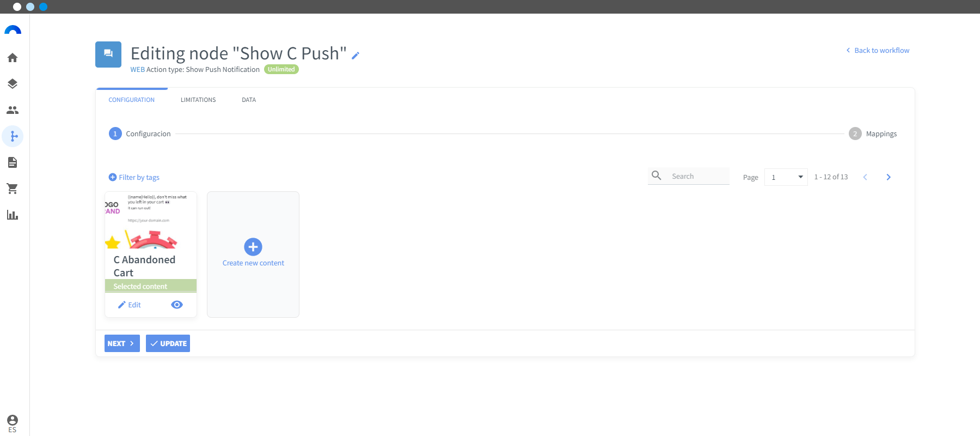Select the C Abandoned Cart thumbnail
Image resolution: width=980 pixels, height=436 pixels.
(x=151, y=220)
